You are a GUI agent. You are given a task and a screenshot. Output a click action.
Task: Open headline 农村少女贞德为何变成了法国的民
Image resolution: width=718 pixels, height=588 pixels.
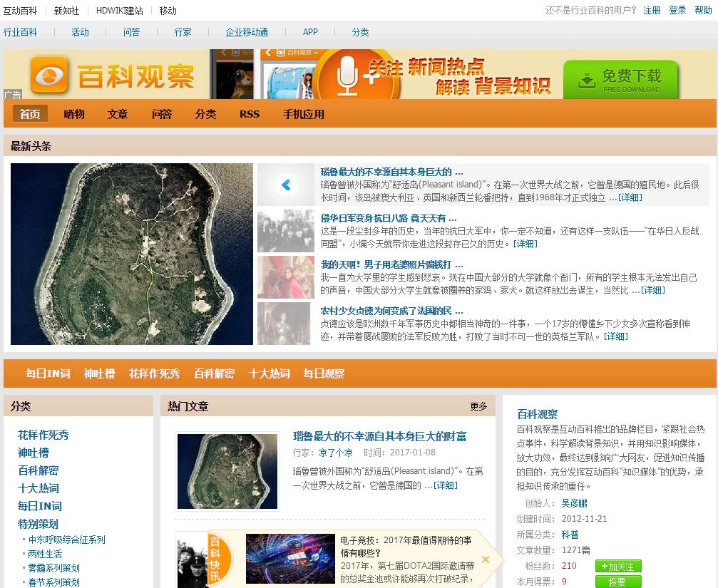[392, 311]
